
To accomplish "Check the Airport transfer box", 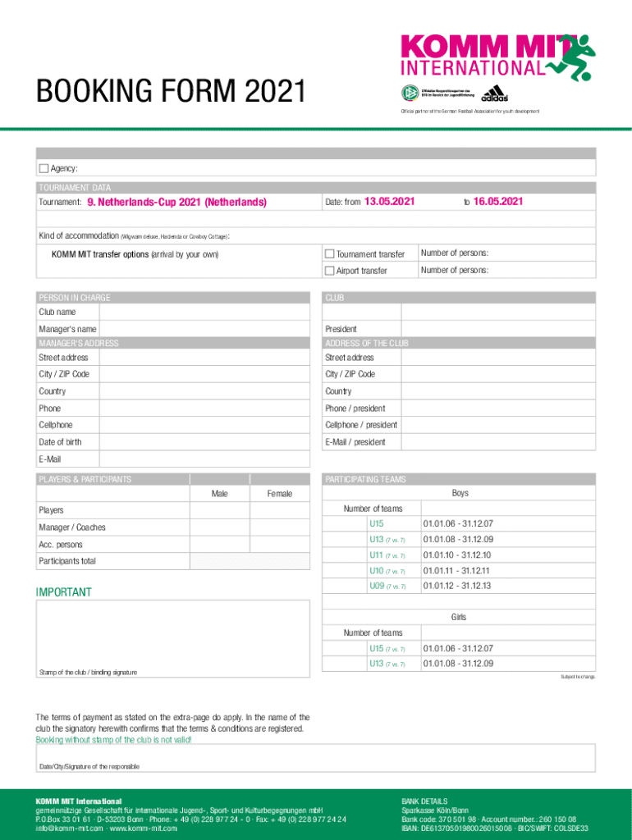I will point(330,271).
